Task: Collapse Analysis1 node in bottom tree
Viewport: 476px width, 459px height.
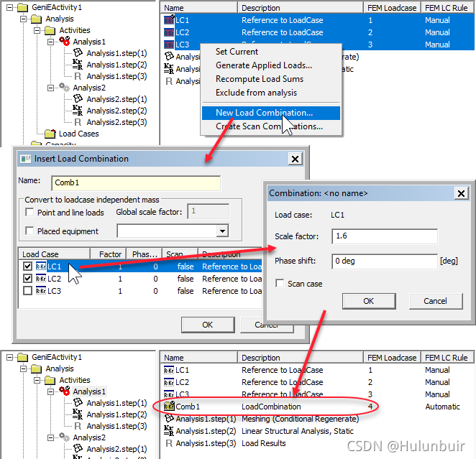Action: (51, 391)
